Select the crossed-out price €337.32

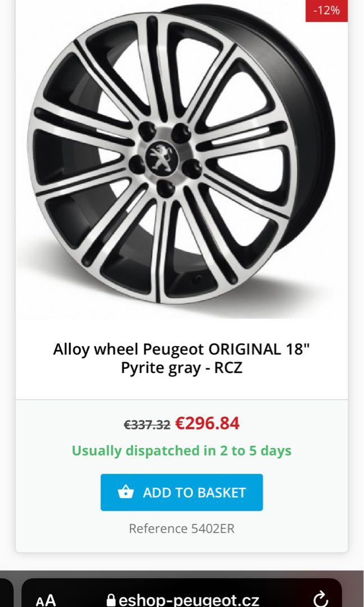[147, 425]
